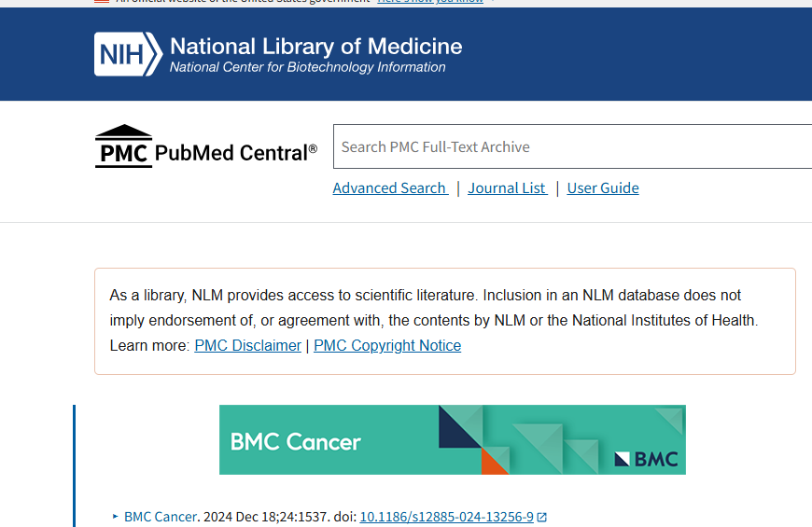Expand the BMC Cancer journal triangle

point(116,517)
